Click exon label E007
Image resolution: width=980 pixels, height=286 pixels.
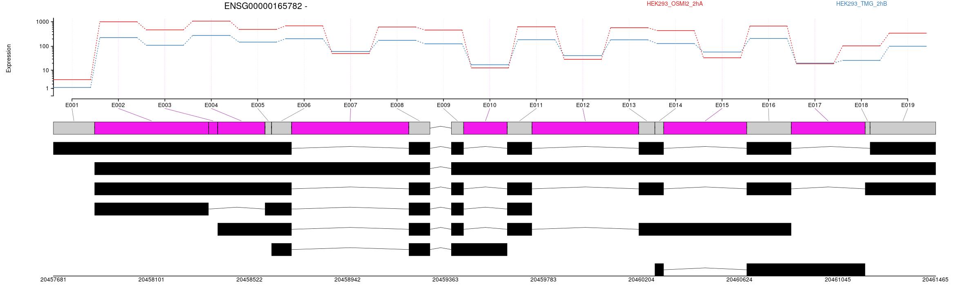pos(350,105)
